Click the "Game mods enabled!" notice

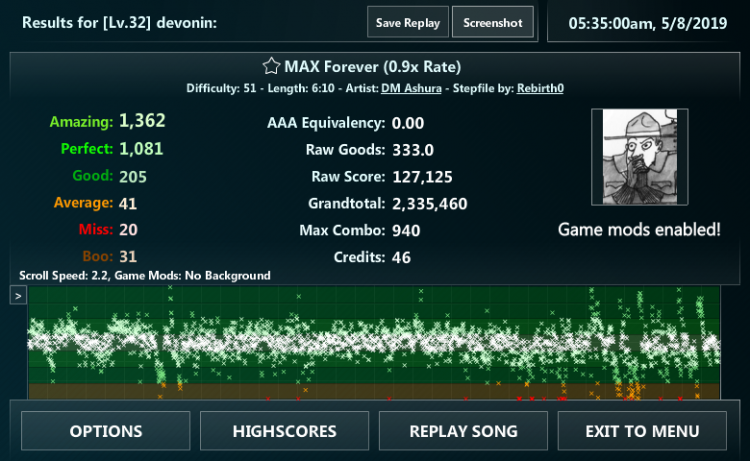639,230
